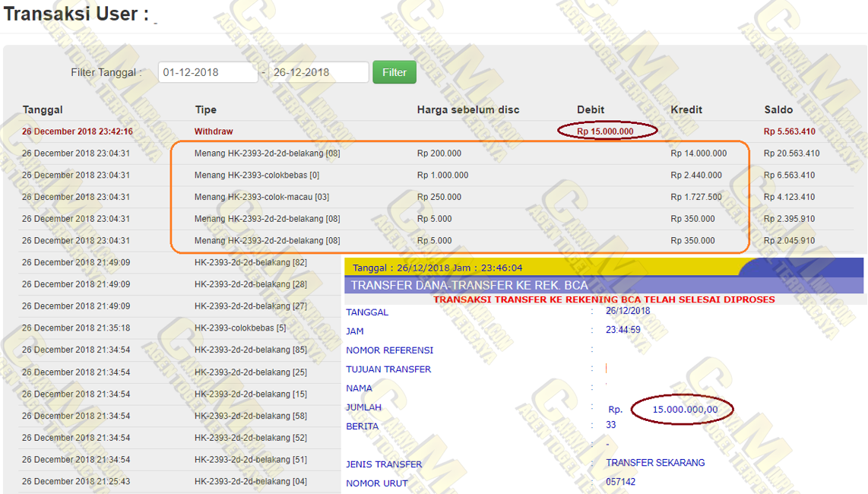Screen dimensions: 868x494
Task: Click the Rp 14.000.000 kredit value
Action: pyautogui.click(x=698, y=154)
